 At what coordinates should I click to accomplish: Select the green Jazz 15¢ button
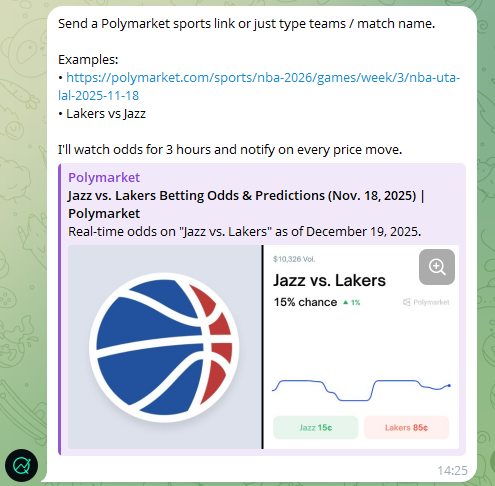[316, 427]
